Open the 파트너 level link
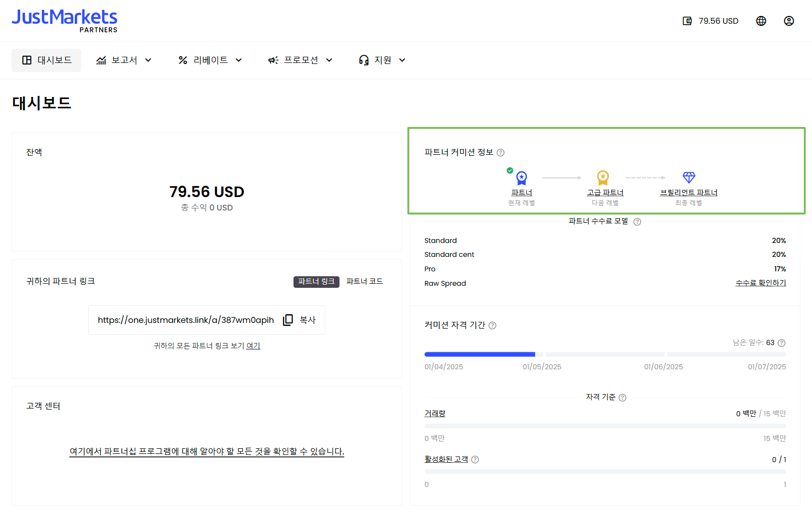 click(x=522, y=193)
